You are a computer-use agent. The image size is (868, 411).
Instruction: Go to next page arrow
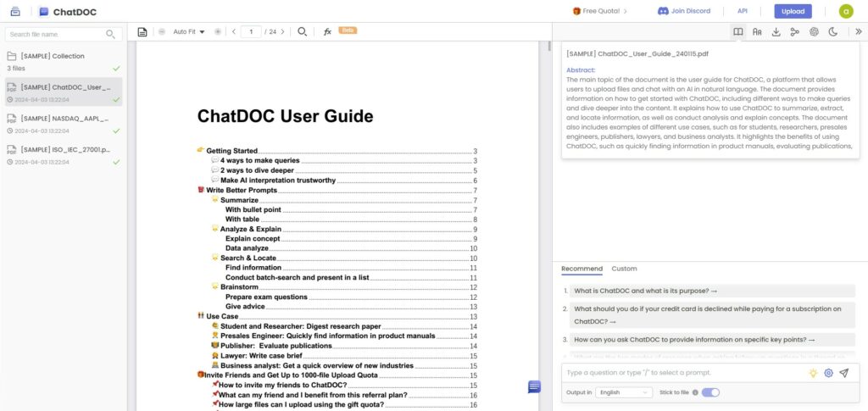[283, 32]
